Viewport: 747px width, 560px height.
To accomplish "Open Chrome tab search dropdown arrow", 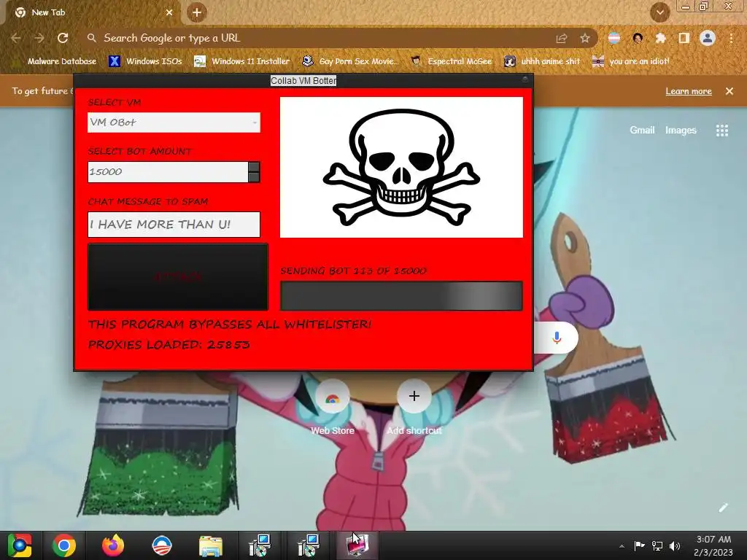I will coord(659,13).
